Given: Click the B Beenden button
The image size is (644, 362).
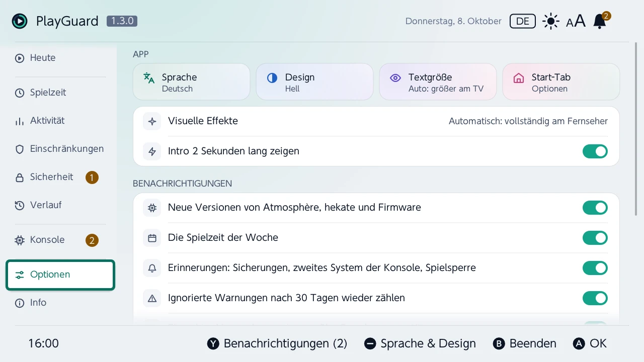Looking at the screenshot, I should tap(525, 344).
